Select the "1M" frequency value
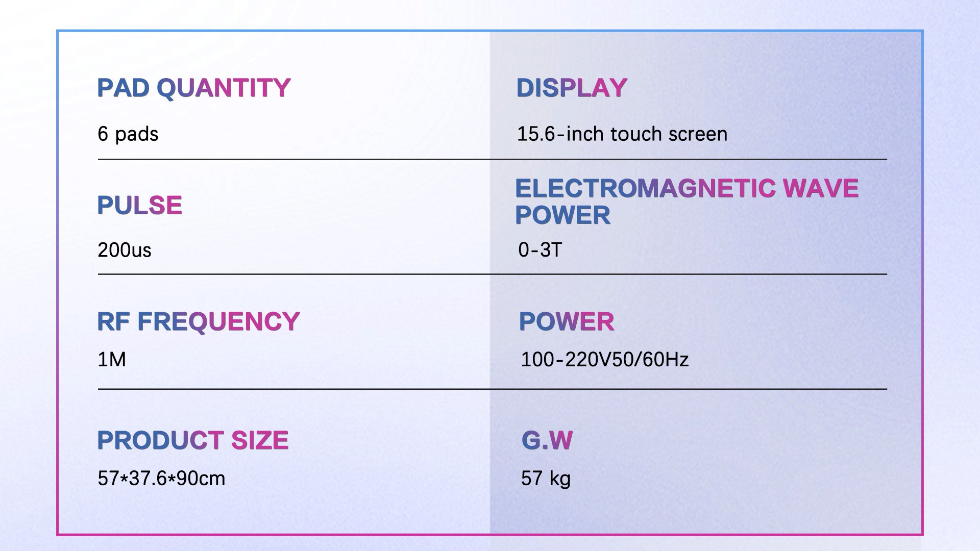This screenshot has height=551, width=980. point(111,360)
